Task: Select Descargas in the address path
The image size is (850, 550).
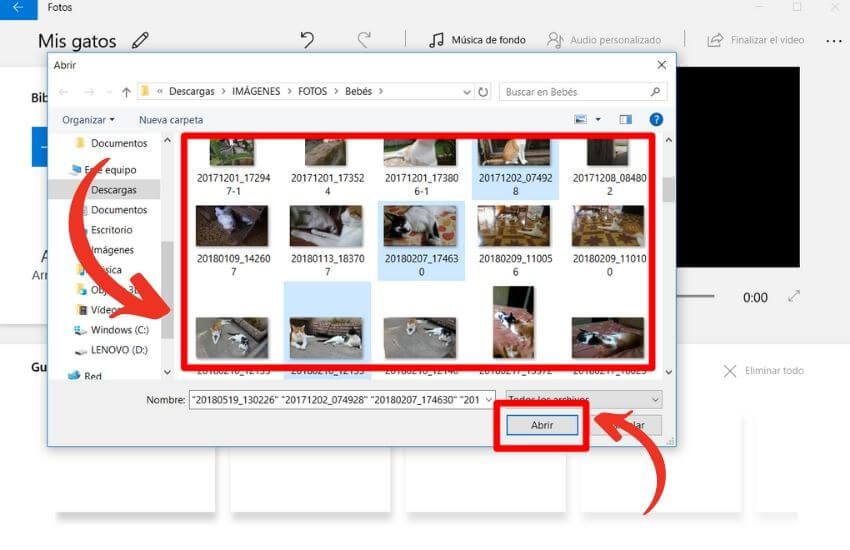Action: 191,92
